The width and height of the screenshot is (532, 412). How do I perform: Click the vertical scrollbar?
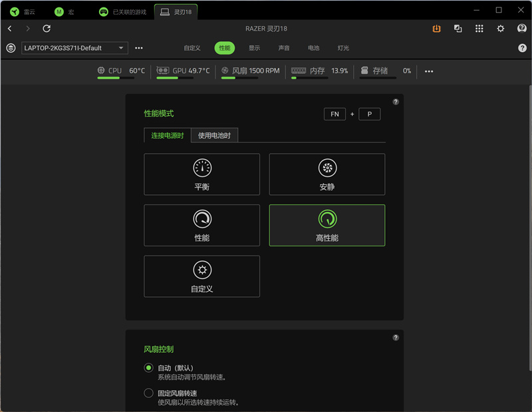530,228
